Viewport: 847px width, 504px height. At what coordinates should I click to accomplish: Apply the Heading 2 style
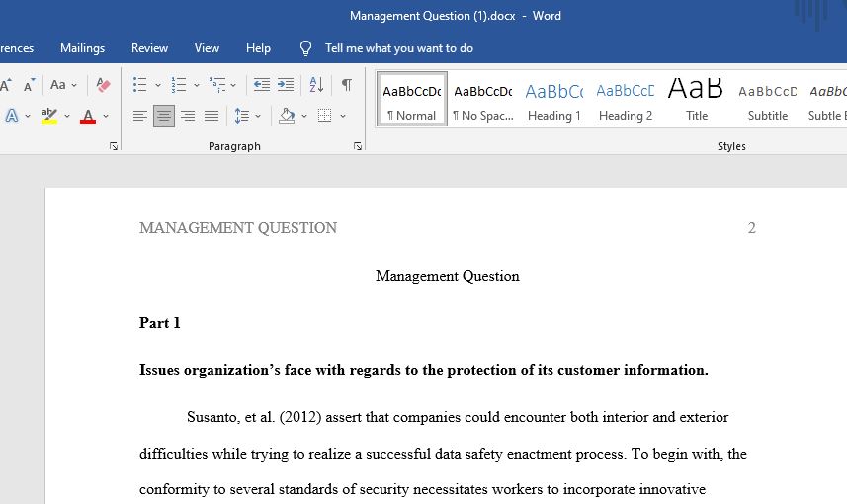click(x=626, y=100)
